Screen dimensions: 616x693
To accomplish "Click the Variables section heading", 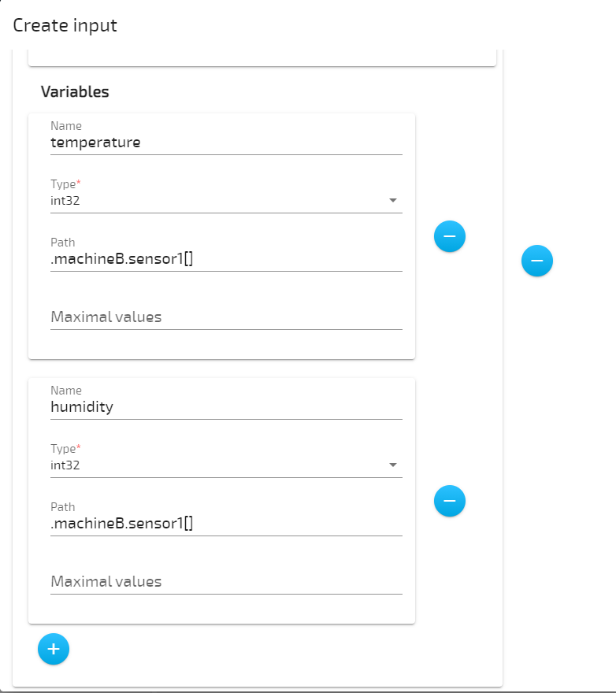I will tap(75, 91).
